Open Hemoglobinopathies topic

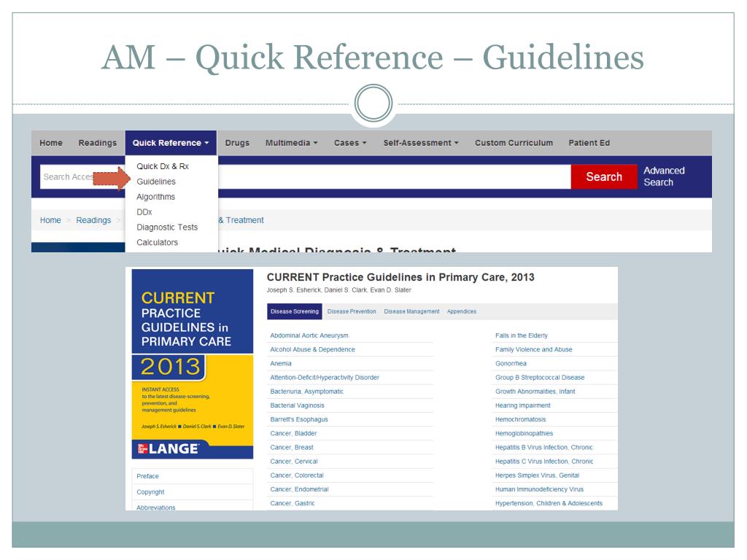click(x=524, y=433)
